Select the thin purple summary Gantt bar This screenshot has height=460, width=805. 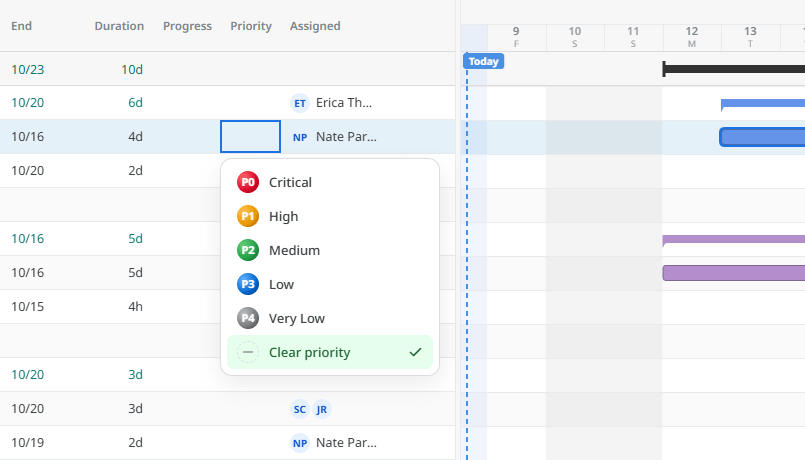[734, 239]
